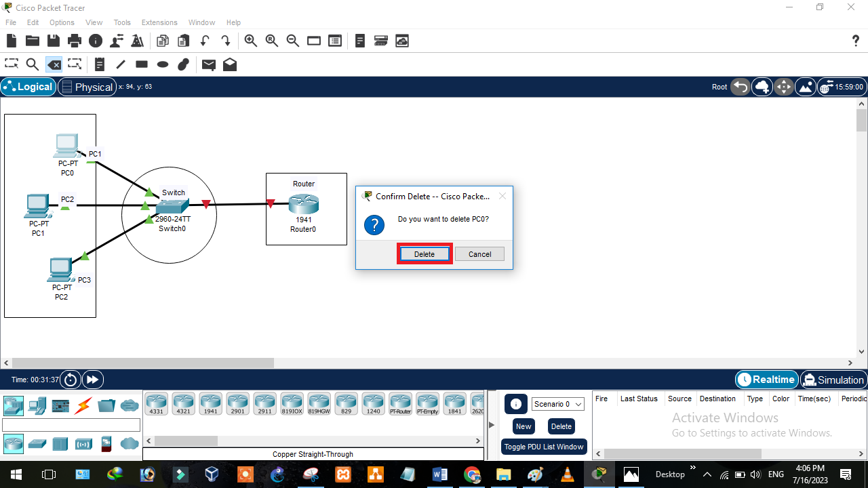Confirm deleting PC0 with Delete button
The image size is (868, 488).
point(425,253)
